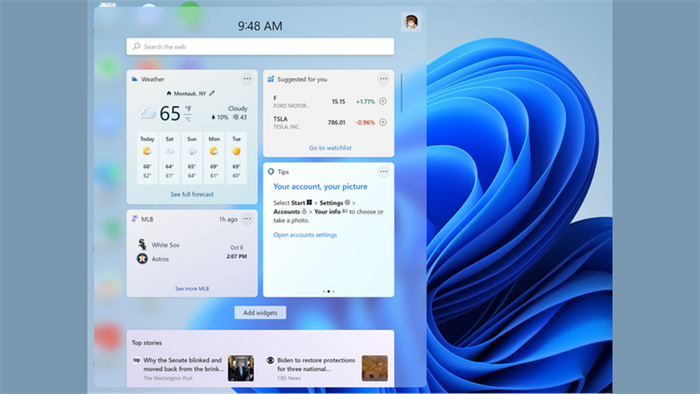
Task: Click the Washington Post wp logo
Action: [x=137, y=360]
